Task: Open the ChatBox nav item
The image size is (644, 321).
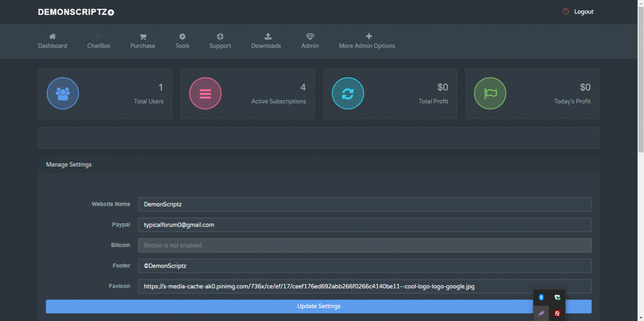Action: click(x=99, y=41)
